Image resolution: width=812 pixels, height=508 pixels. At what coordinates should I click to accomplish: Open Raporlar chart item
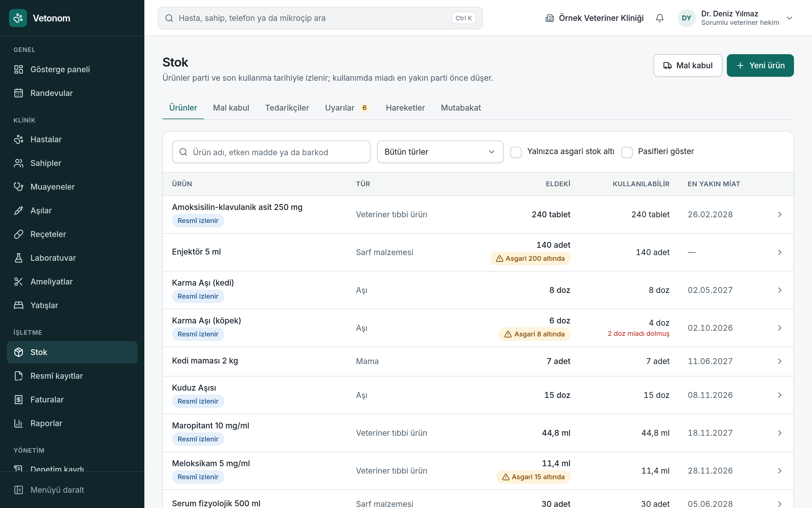(x=72, y=423)
